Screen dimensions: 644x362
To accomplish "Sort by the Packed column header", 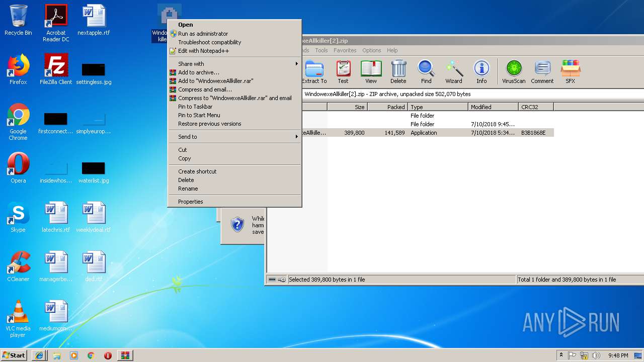I will pos(387,107).
